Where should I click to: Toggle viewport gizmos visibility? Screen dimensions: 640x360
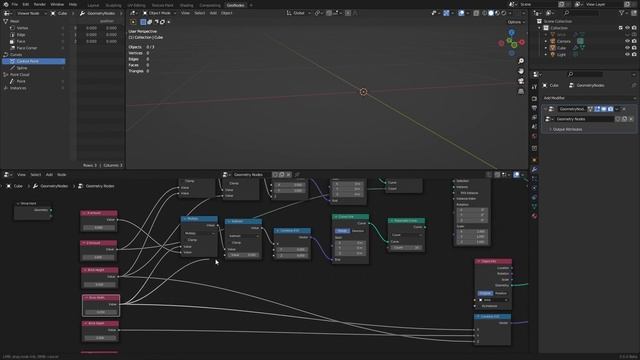tap(446, 13)
